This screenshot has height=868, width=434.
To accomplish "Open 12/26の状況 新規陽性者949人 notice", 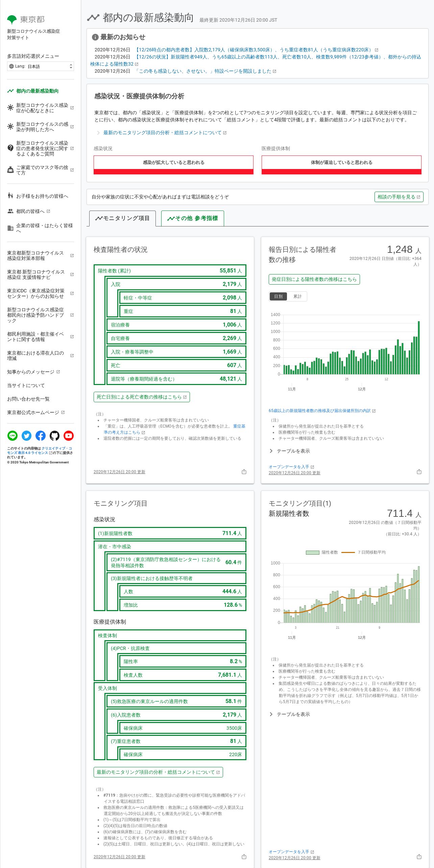I will tap(256, 61).
